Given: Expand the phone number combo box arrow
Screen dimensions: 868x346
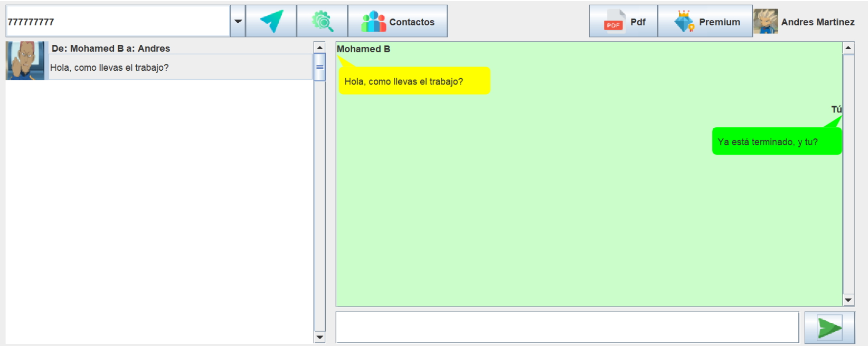Looking at the screenshot, I should pos(238,21).
